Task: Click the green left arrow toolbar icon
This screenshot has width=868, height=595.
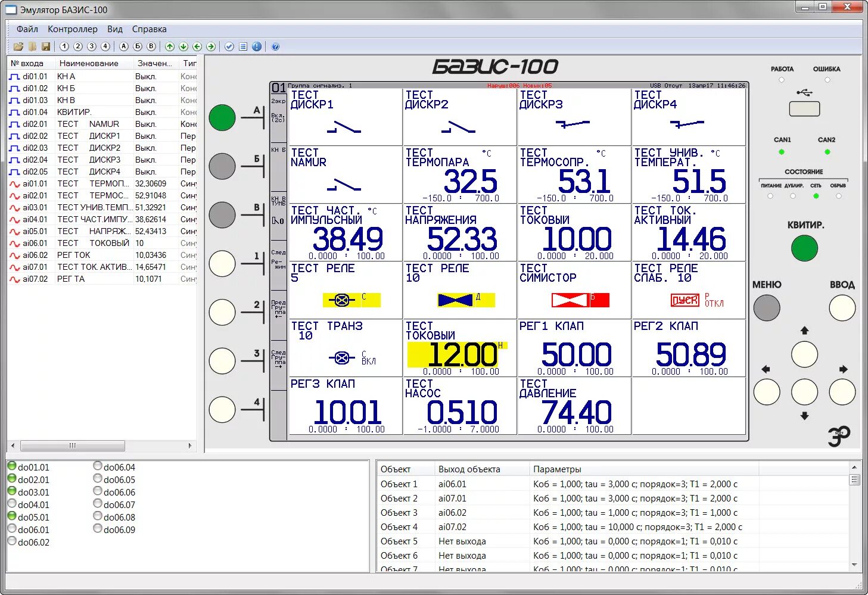Action: click(x=197, y=46)
